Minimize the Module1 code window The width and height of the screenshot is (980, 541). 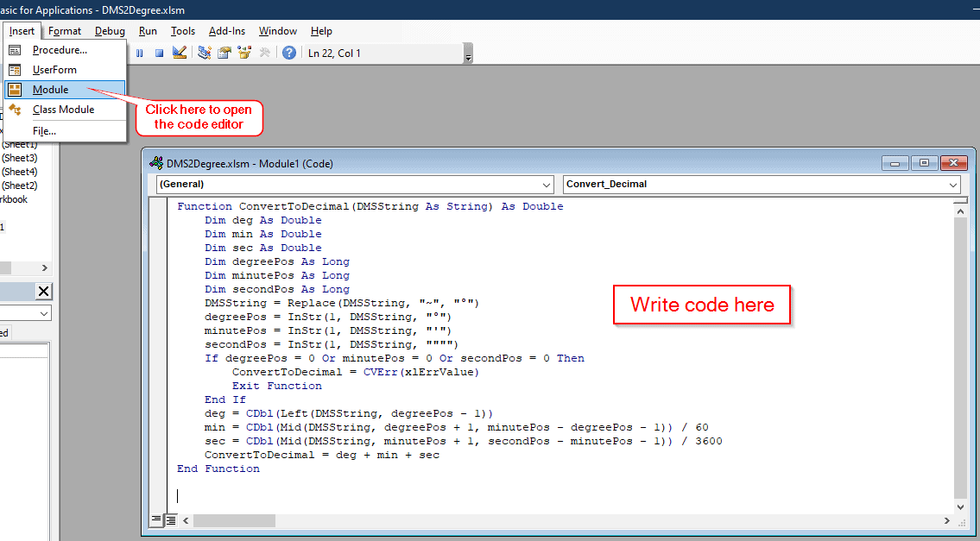(895, 164)
